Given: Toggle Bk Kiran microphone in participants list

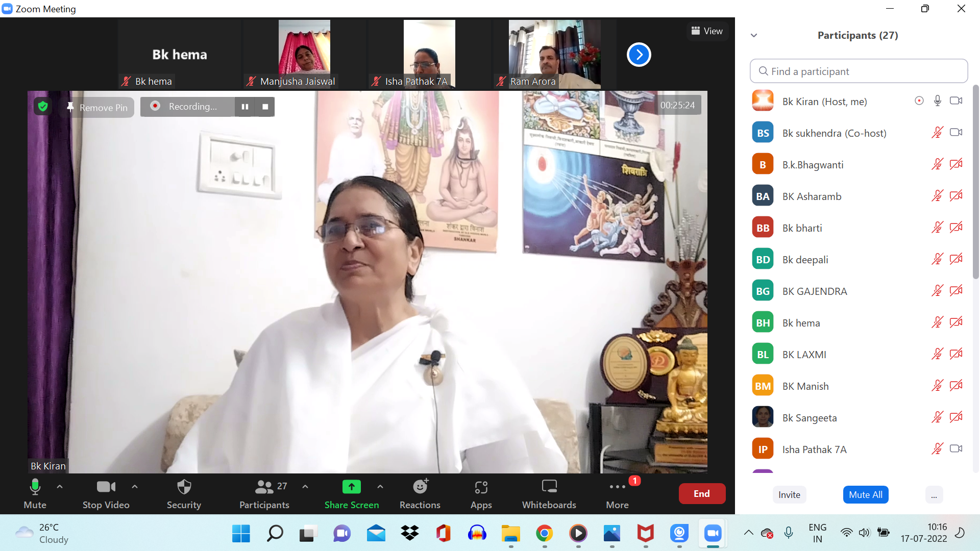Looking at the screenshot, I should (x=938, y=101).
